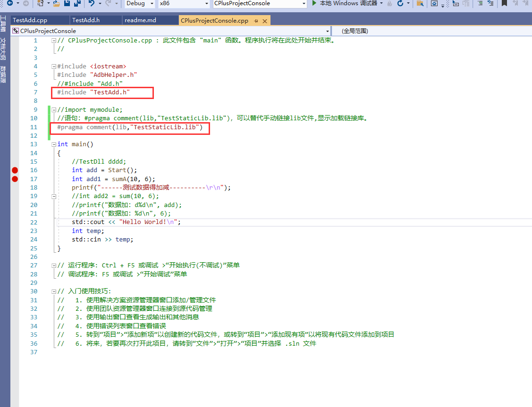Screen dimensions: 532x407
Task: Open the 文档大纲 side panel tab
Action: click(x=3, y=49)
